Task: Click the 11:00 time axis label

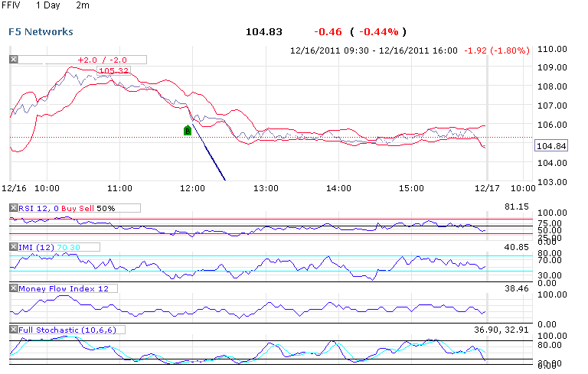Action: pos(119,188)
